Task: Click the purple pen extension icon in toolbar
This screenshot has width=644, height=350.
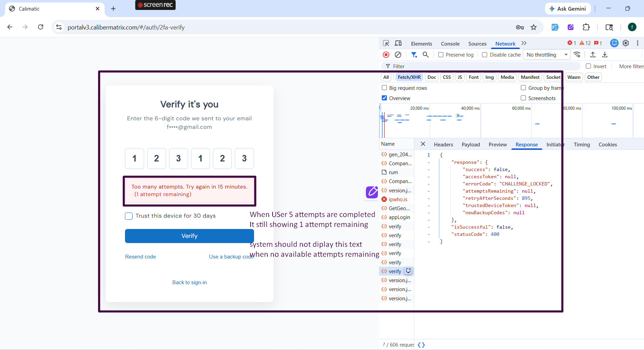Action: click(x=571, y=27)
